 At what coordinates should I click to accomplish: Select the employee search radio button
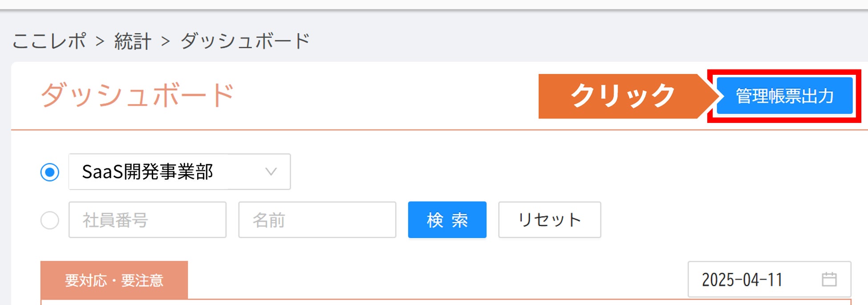[50, 220]
